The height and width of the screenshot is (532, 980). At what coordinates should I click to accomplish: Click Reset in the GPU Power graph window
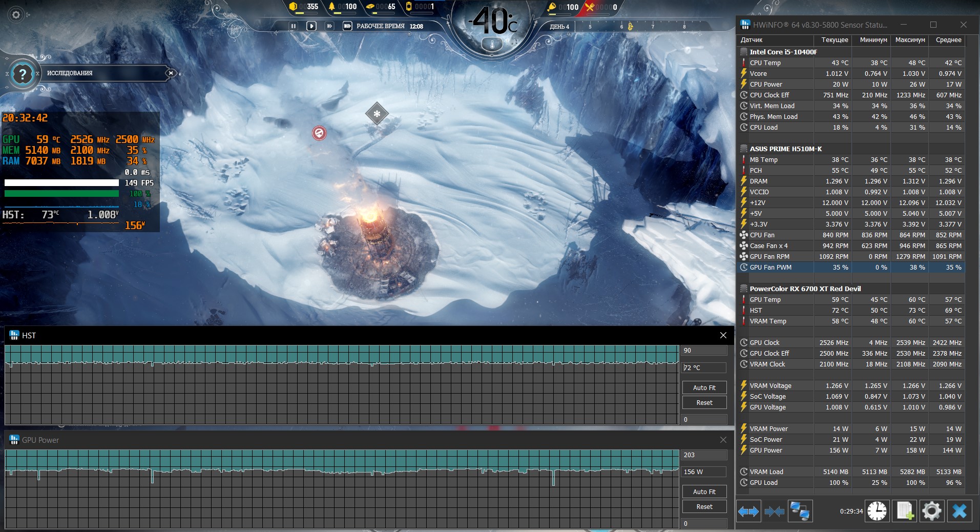(704, 507)
